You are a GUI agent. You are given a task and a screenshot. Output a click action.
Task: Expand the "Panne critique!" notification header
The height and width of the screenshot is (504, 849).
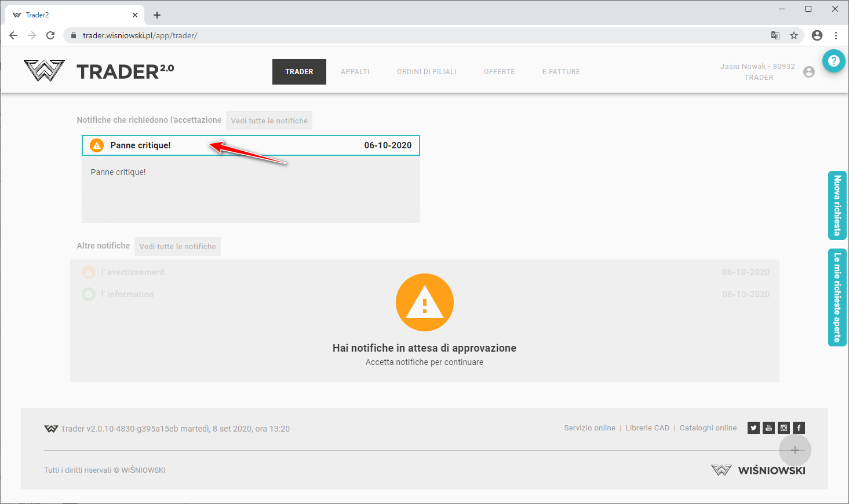[x=250, y=145]
